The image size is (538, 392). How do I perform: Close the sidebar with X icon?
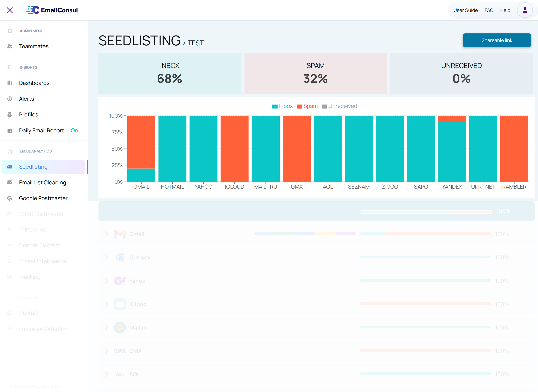point(10,10)
